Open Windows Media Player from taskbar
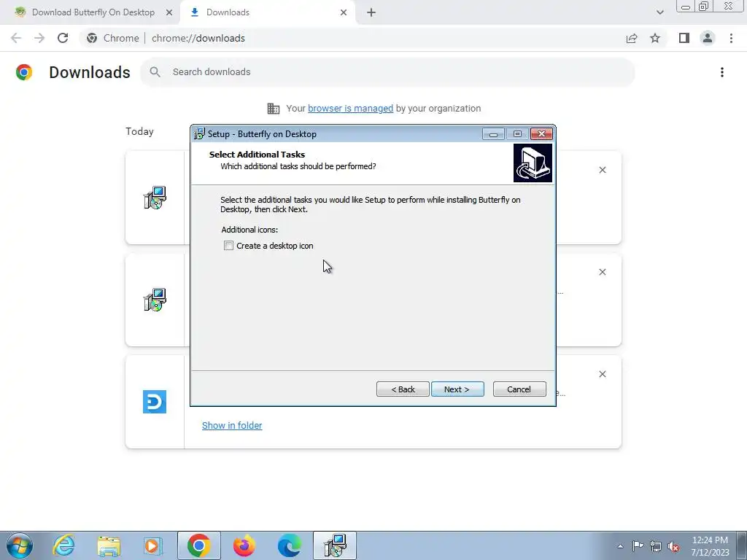Viewport: 747px width, 560px height. click(153, 545)
